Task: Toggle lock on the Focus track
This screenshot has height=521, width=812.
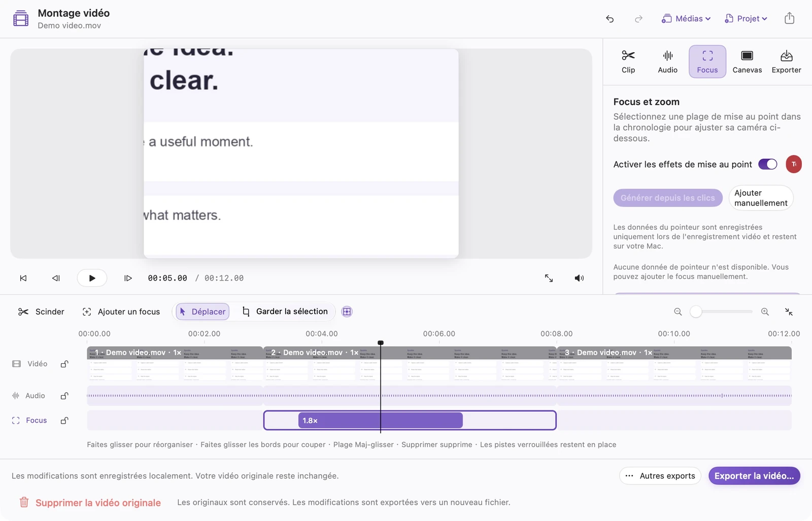Action: [64, 421]
